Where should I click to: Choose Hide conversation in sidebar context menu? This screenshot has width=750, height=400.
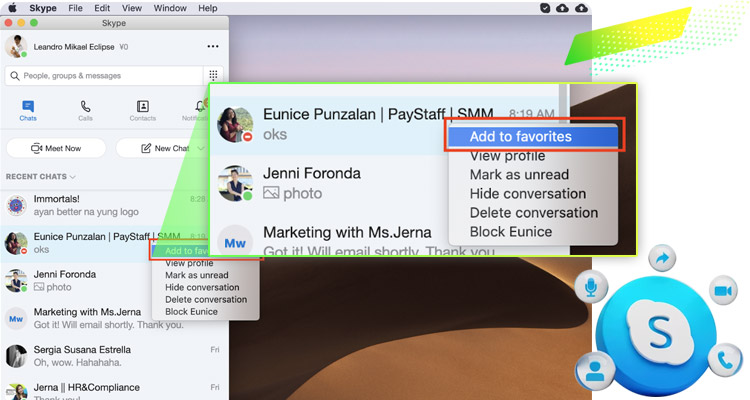202,287
